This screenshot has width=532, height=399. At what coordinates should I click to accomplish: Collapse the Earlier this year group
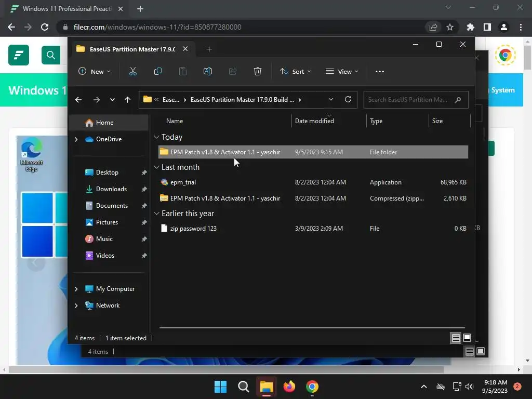coord(156,214)
